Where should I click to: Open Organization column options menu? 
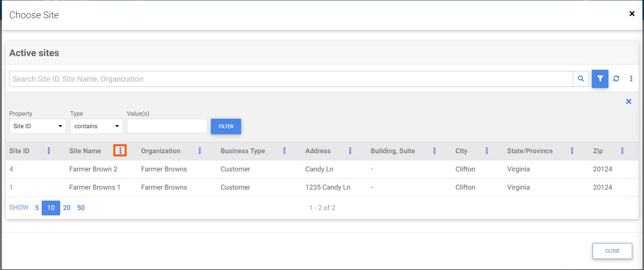[200, 151]
